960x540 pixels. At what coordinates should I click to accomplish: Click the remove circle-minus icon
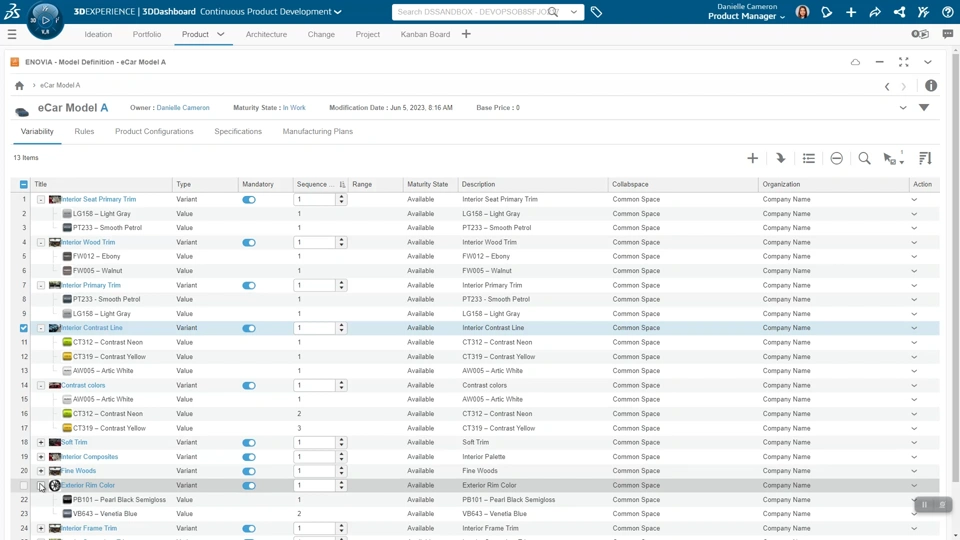click(x=836, y=159)
